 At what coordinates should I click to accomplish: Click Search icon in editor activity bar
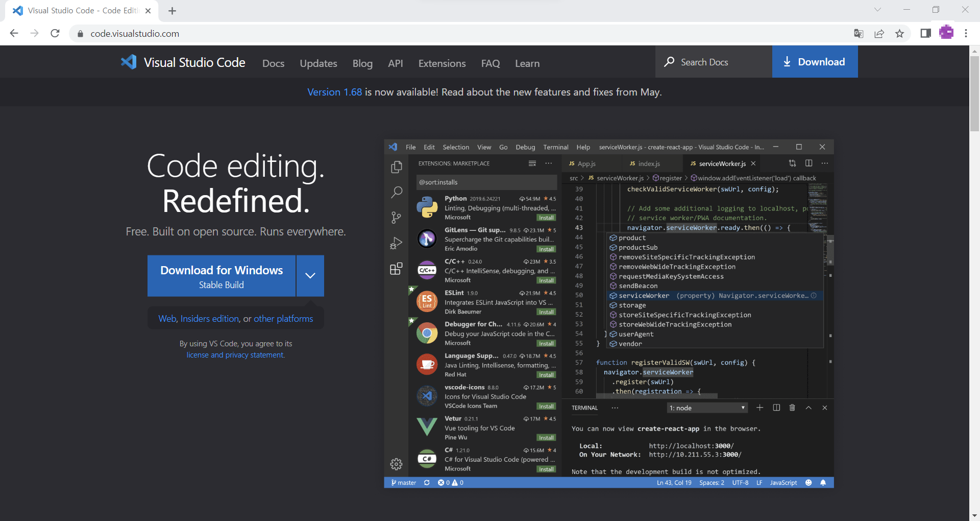coord(396,193)
